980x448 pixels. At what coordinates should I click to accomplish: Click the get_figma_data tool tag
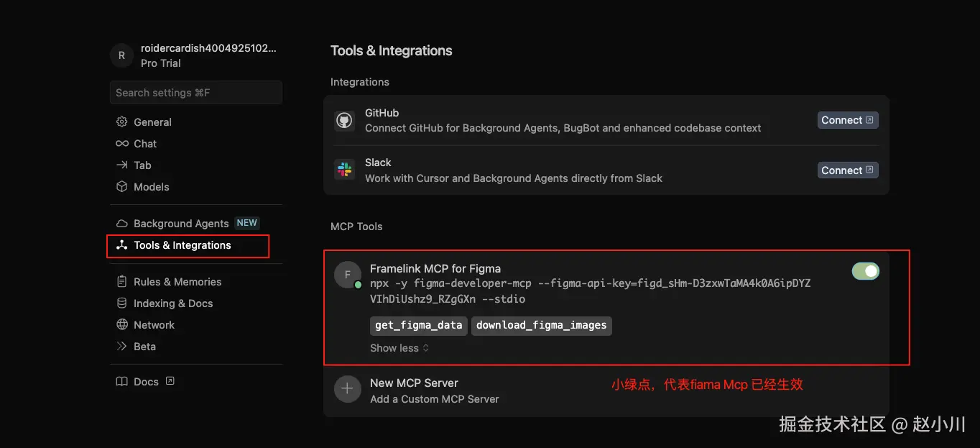pos(418,325)
